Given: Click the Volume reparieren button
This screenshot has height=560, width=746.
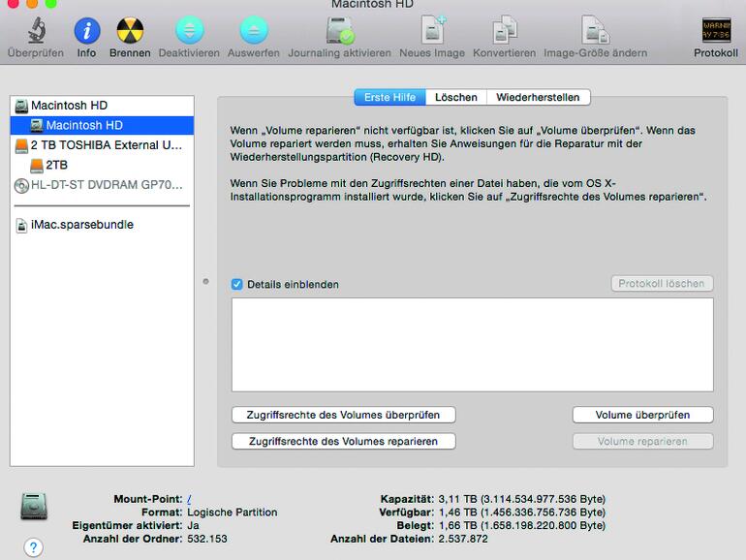Looking at the screenshot, I should tap(642, 442).
